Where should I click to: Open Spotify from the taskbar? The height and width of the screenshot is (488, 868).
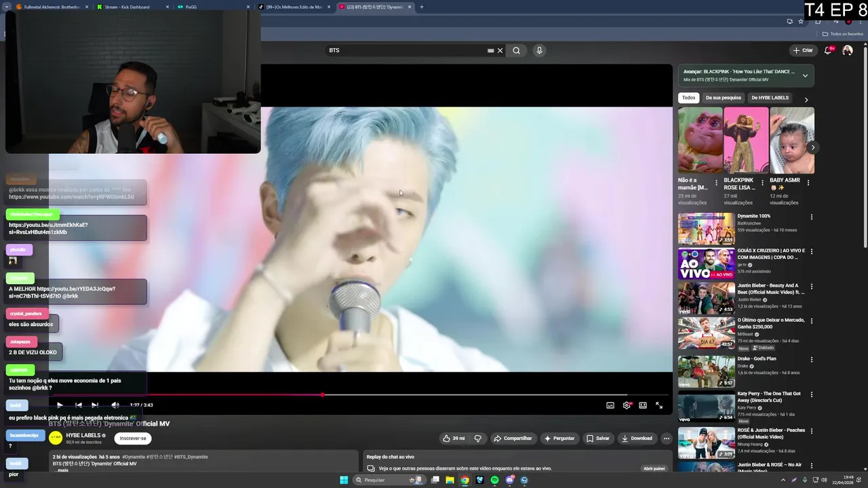tap(494, 480)
